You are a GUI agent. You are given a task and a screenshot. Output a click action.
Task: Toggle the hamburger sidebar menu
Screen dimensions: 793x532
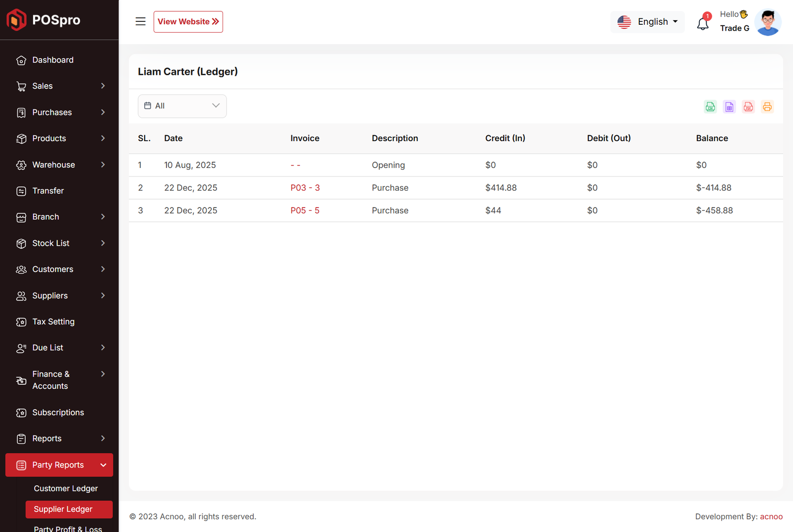click(x=140, y=22)
